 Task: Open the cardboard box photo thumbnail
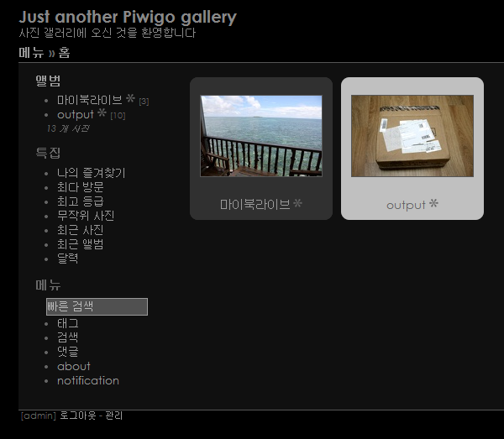coord(412,136)
